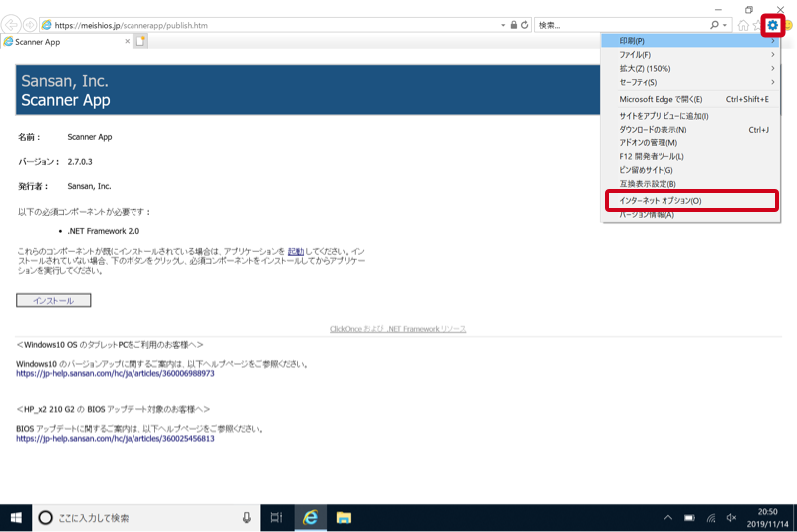
Task: Open a new tab with the new tab button
Action: (141, 41)
